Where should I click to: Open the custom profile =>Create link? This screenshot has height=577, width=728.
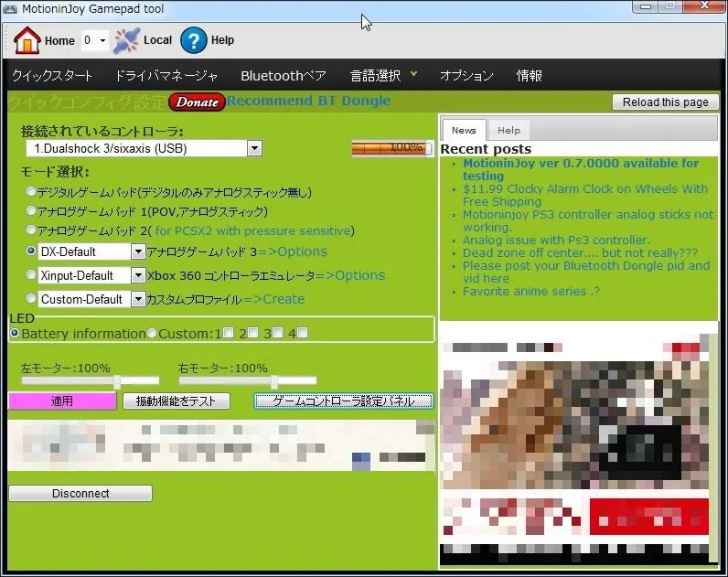pos(274,299)
